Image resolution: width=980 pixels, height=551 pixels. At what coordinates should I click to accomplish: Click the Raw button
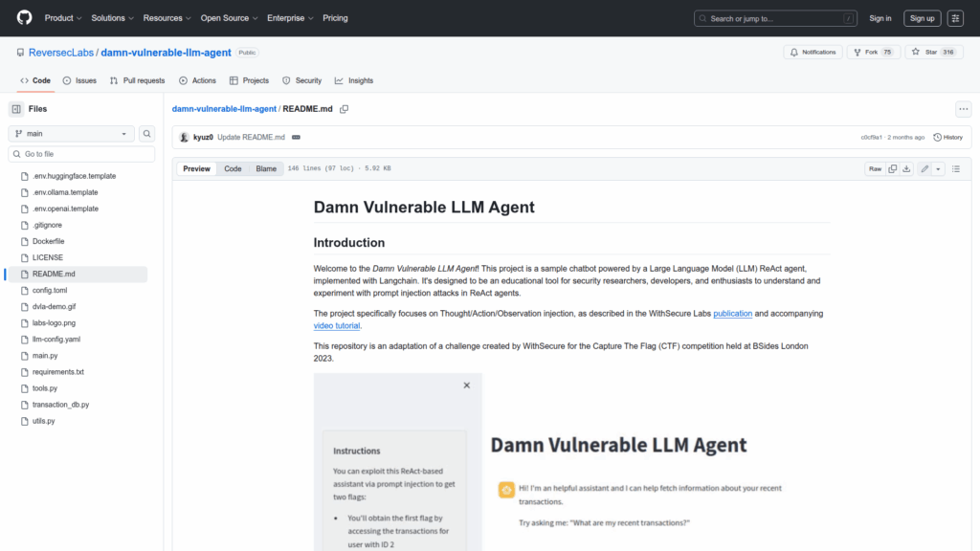tap(875, 168)
